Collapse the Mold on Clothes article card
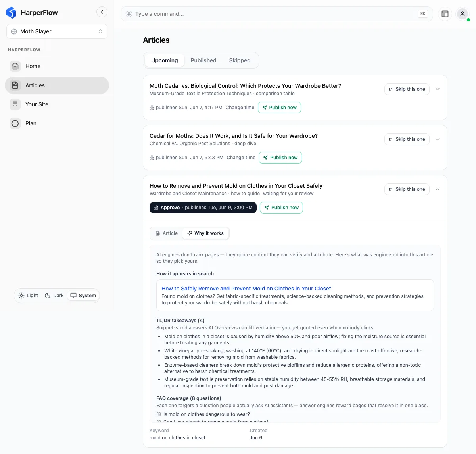 (x=438, y=189)
